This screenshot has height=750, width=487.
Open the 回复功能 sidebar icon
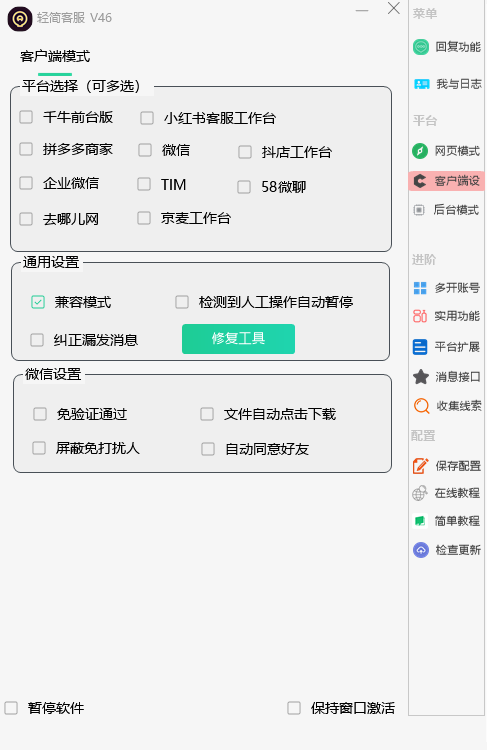pyautogui.click(x=421, y=47)
